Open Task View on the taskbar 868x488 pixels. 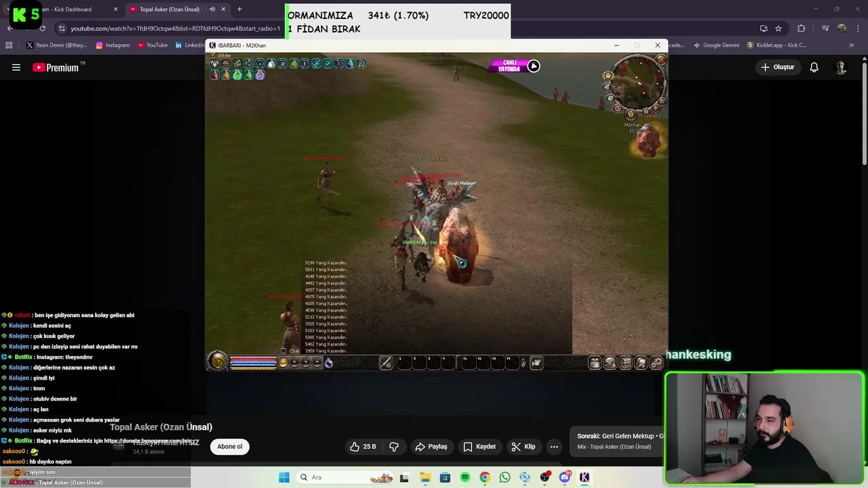click(x=404, y=477)
